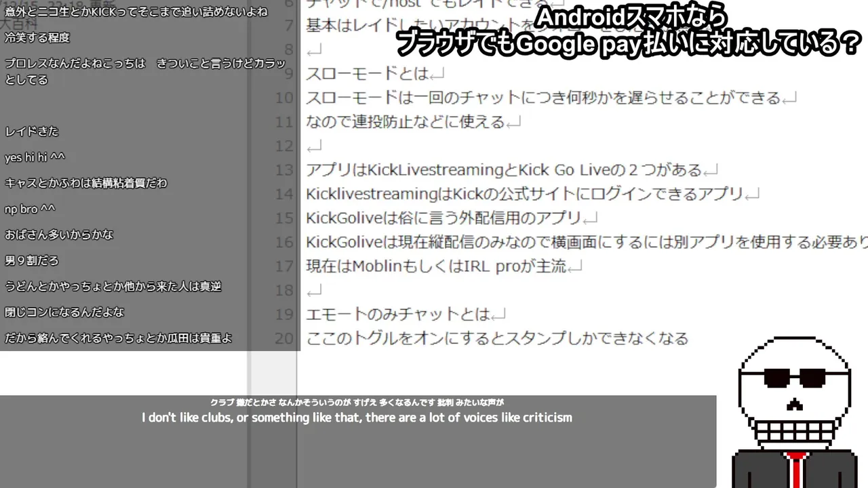Click the line 'KicklivestreamingはKickの公式サイト'
Screen dimensions: 868x488
(x=525, y=195)
